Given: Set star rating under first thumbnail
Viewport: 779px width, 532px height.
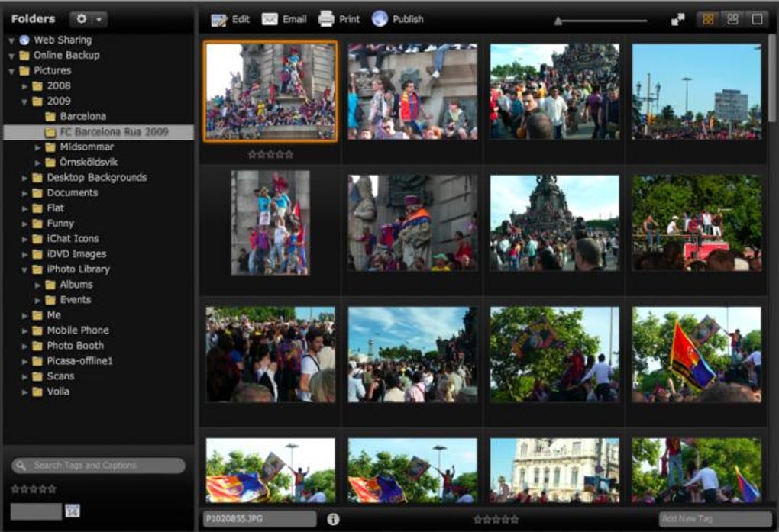Looking at the screenshot, I should (x=270, y=154).
